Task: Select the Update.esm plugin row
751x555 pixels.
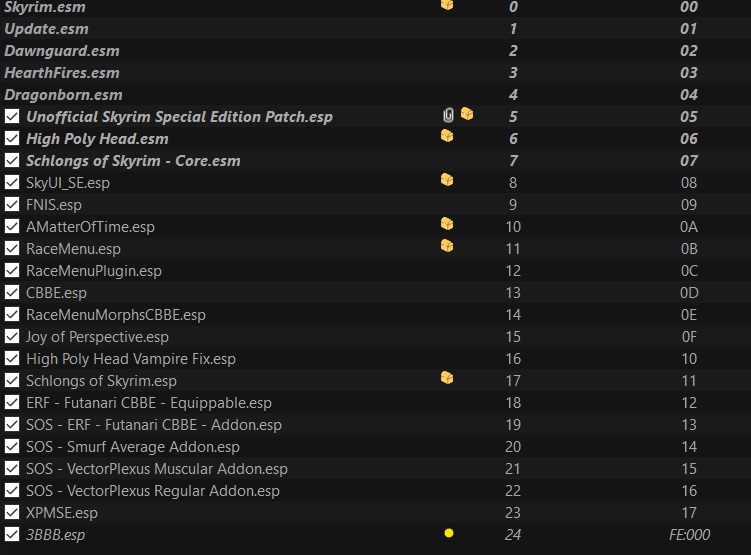Action: (376, 29)
